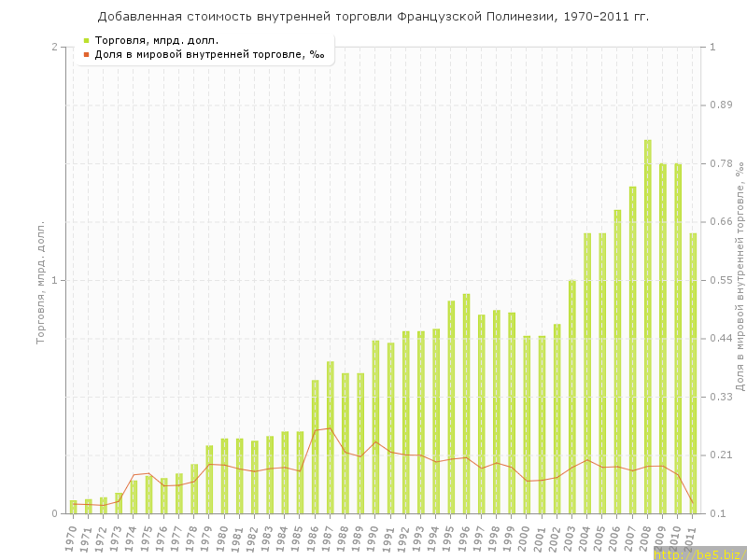Click the orange Доля legend marker
This screenshot has width=747, height=560.
pos(86,54)
